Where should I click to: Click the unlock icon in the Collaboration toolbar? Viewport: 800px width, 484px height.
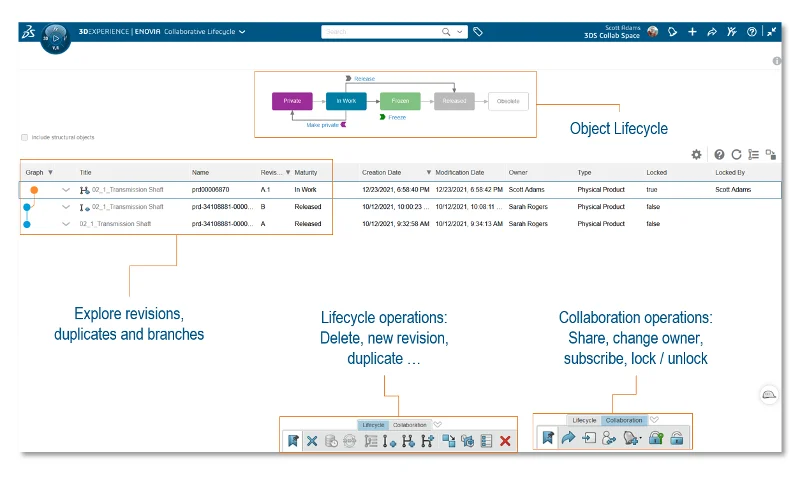coord(677,438)
